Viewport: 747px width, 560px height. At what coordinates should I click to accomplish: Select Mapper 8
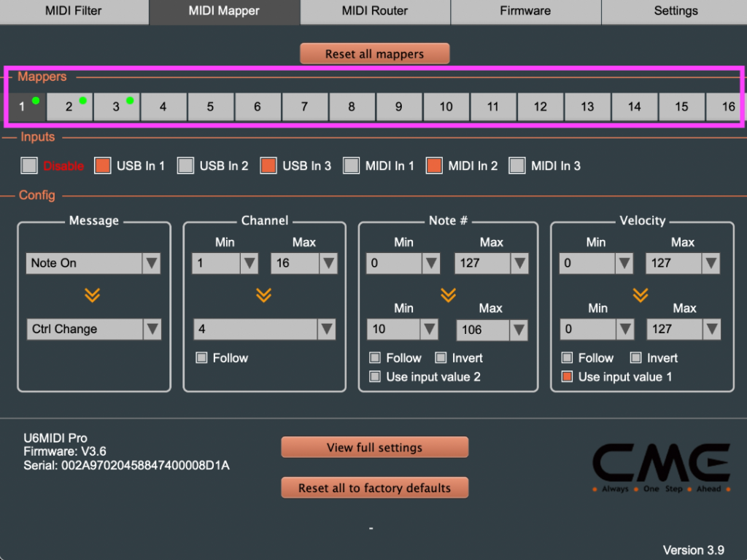click(352, 106)
